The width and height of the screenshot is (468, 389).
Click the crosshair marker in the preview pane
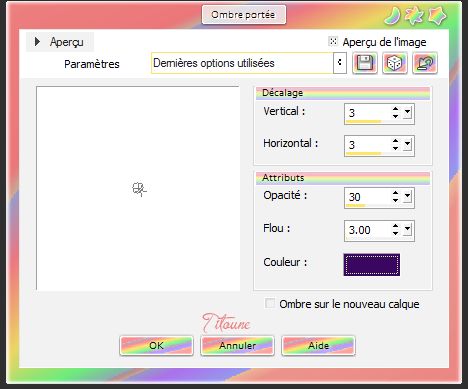(x=139, y=189)
